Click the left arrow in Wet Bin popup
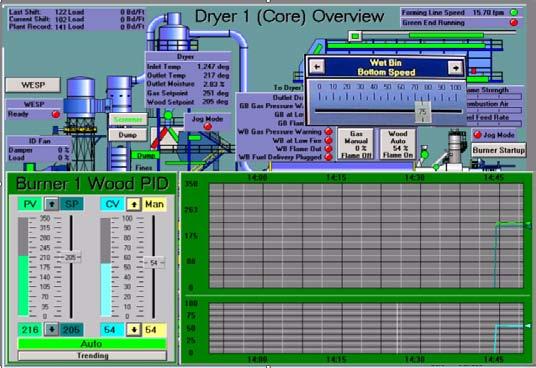 (x=317, y=67)
